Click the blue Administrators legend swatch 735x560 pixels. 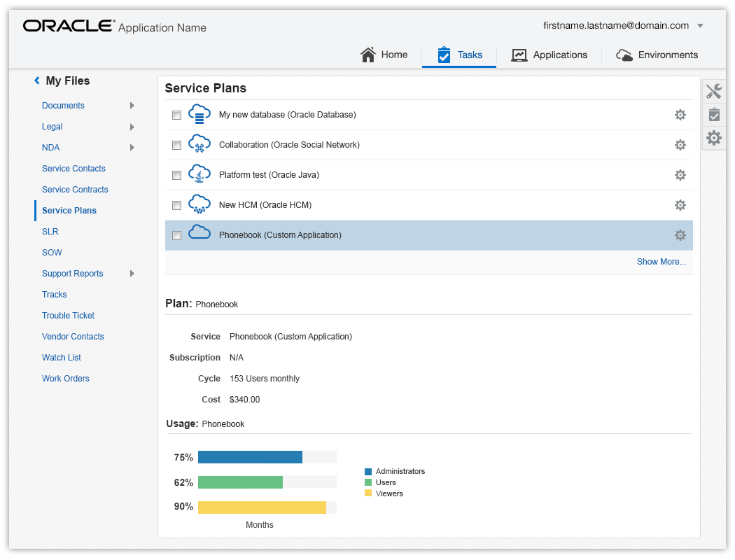coord(368,471)
